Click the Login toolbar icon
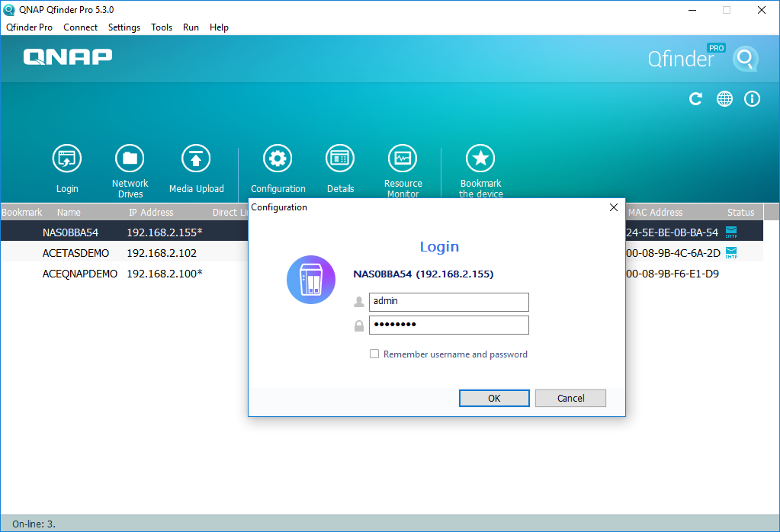This screenshot has width=780, height=532. point(67,159)
